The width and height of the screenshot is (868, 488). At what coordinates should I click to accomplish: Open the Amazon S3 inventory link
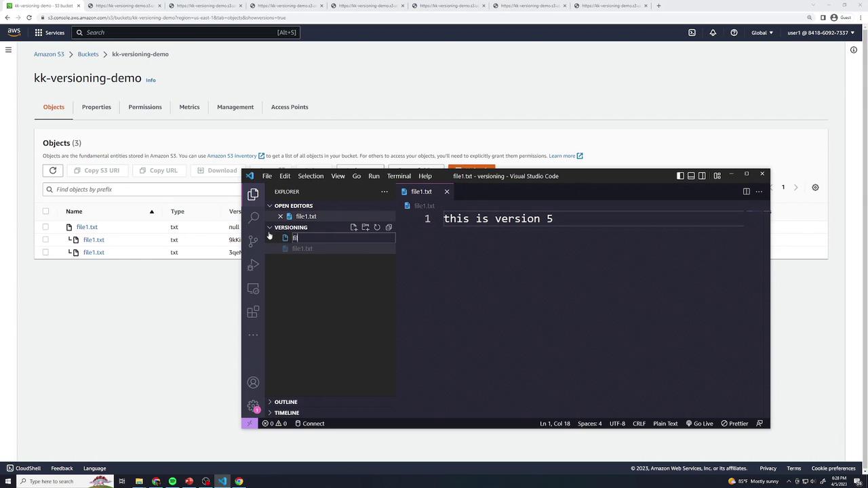pos(235,156)
